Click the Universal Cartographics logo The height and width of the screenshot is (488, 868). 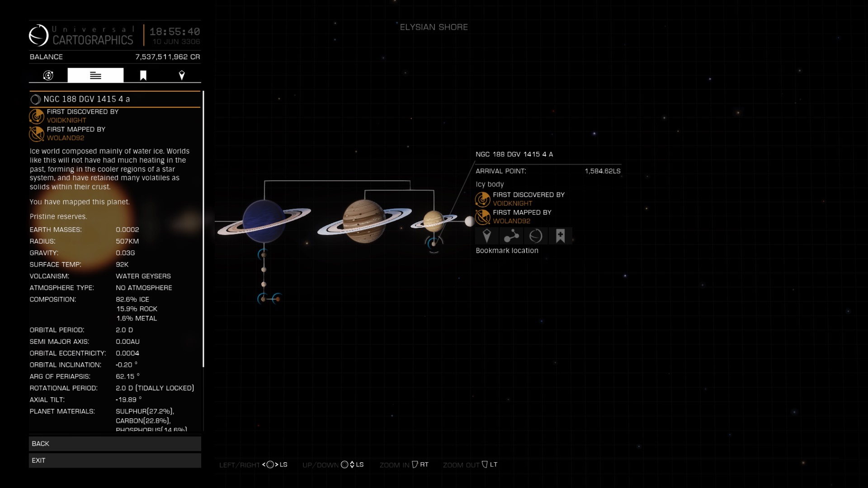pos(38,35)
